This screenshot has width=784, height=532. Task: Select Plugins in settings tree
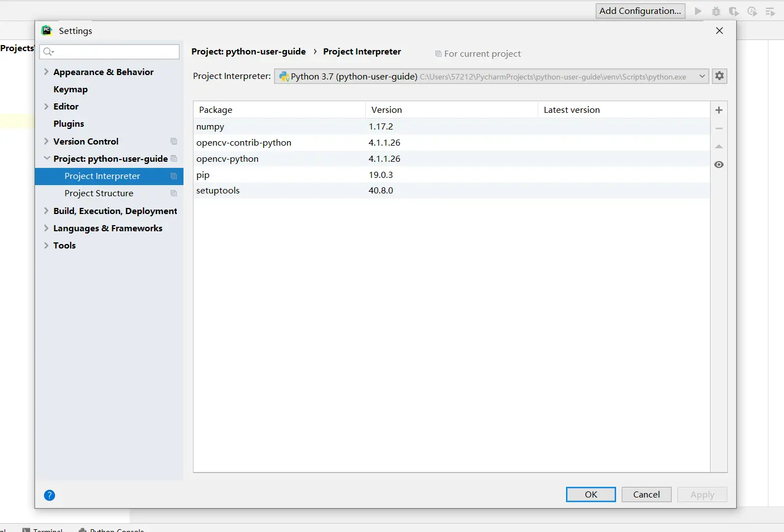[x=69, y=124]
